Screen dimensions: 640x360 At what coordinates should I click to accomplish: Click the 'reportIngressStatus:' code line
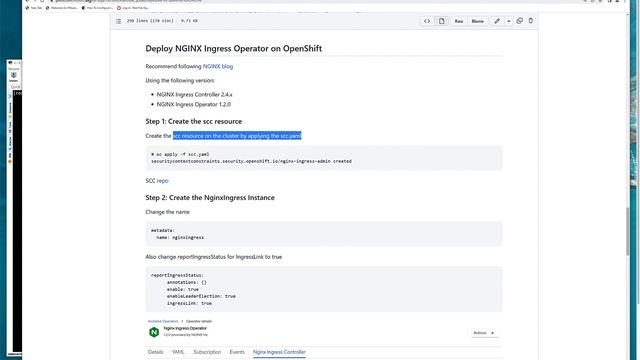[177, 275]
